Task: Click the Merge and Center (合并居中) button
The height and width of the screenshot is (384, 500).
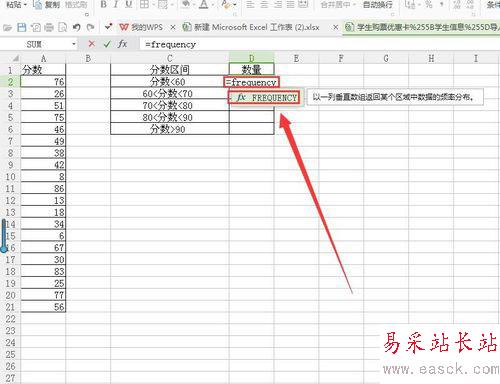Action: pyautogui.click(x=335, y=5)
